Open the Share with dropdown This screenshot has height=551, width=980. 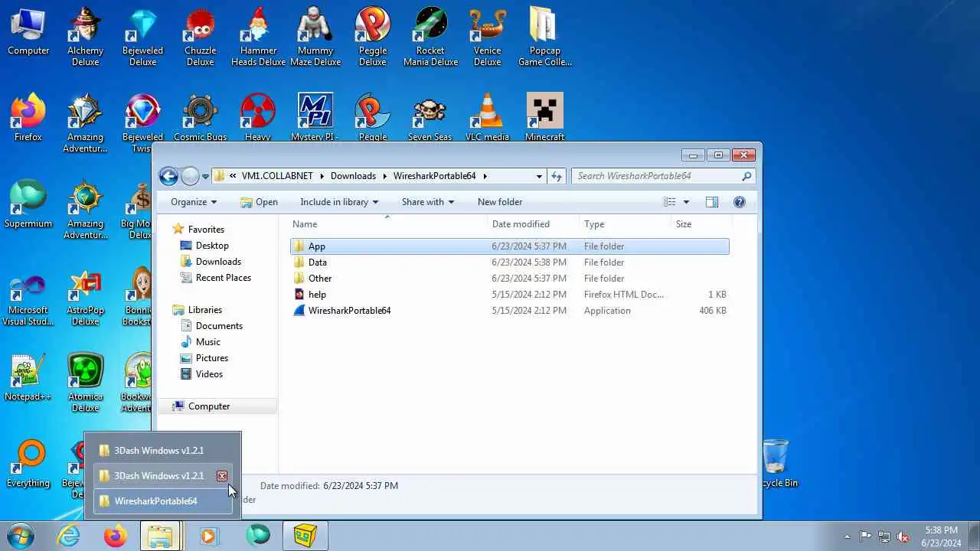click(x=428, y=202)
